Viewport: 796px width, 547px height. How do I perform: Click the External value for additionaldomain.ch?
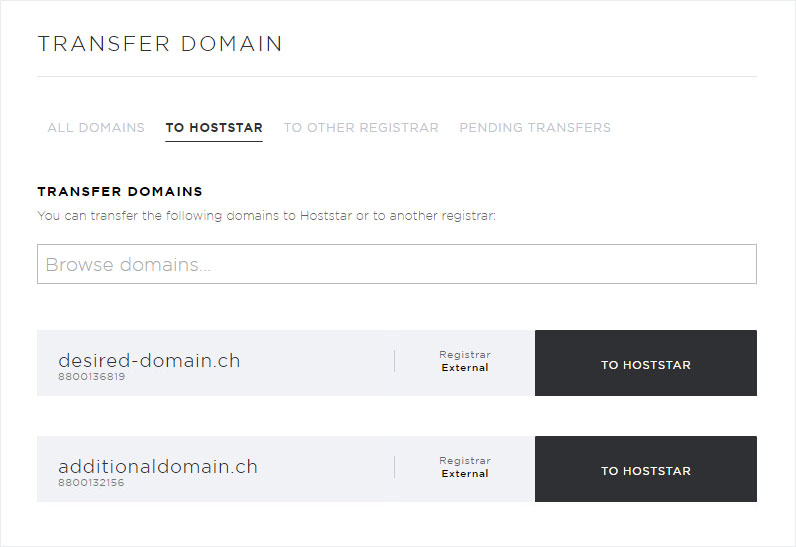[465, 473]
